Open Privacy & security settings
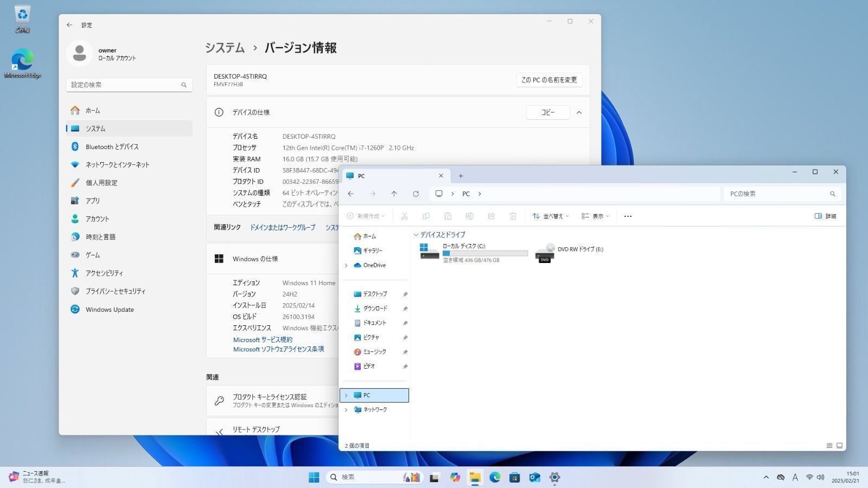The height and width of the screenshot is (488, 868). point(129,291)
